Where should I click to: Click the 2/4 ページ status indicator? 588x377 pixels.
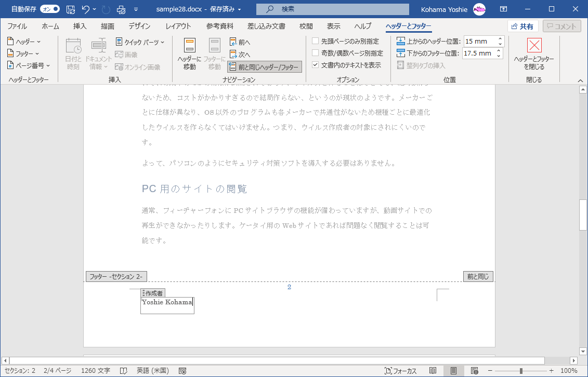pos(57,371)
